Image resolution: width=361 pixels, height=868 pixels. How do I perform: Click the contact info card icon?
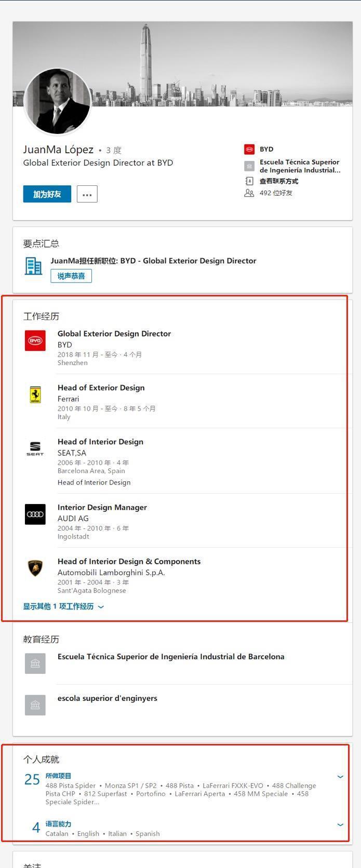249,181
